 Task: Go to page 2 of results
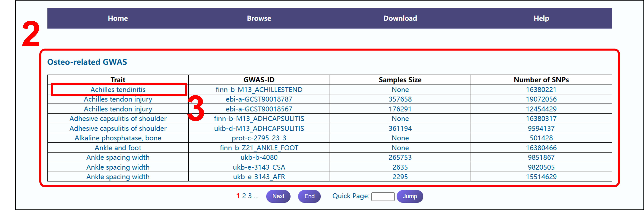[244, 196]
